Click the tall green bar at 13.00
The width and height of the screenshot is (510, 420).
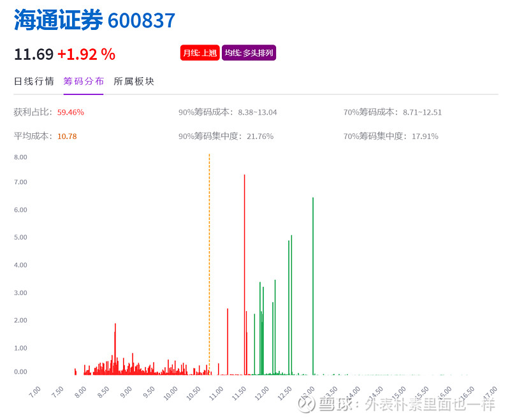[313, 286]
